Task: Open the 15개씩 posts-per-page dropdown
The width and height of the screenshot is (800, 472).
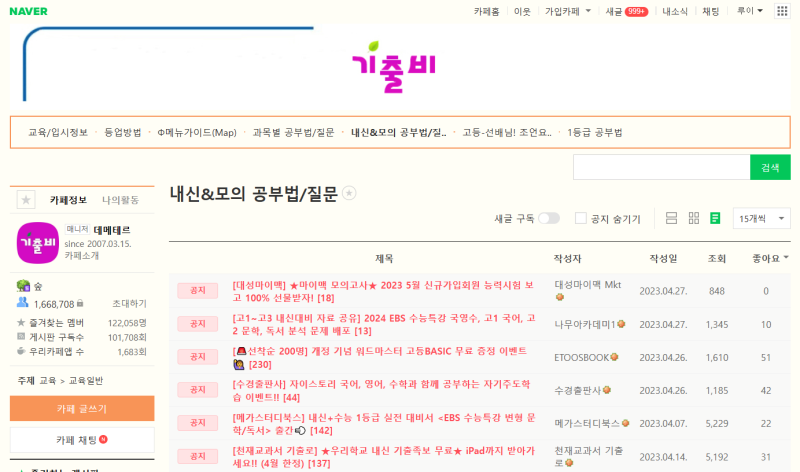Action: pos(761,218)
